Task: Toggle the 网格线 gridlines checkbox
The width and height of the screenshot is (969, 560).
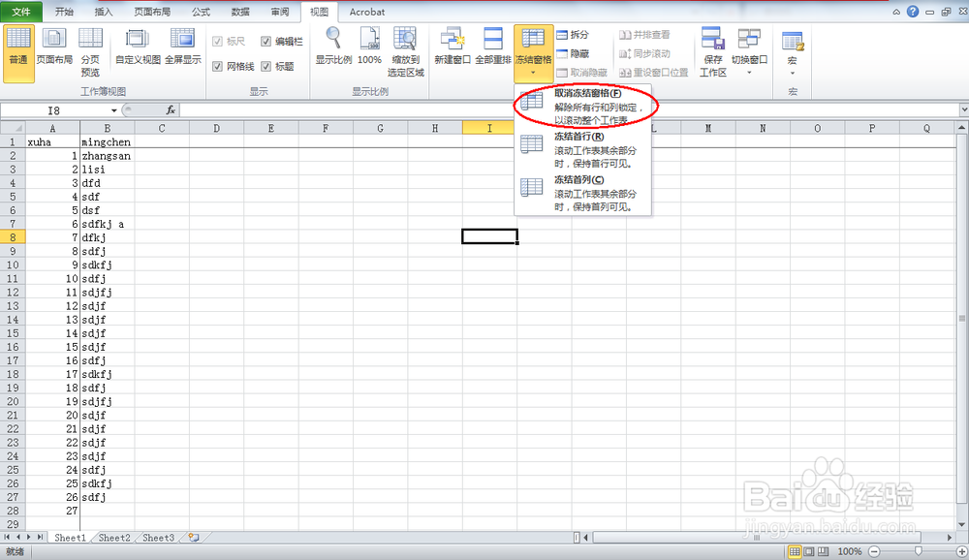Action: click(217, 66)
